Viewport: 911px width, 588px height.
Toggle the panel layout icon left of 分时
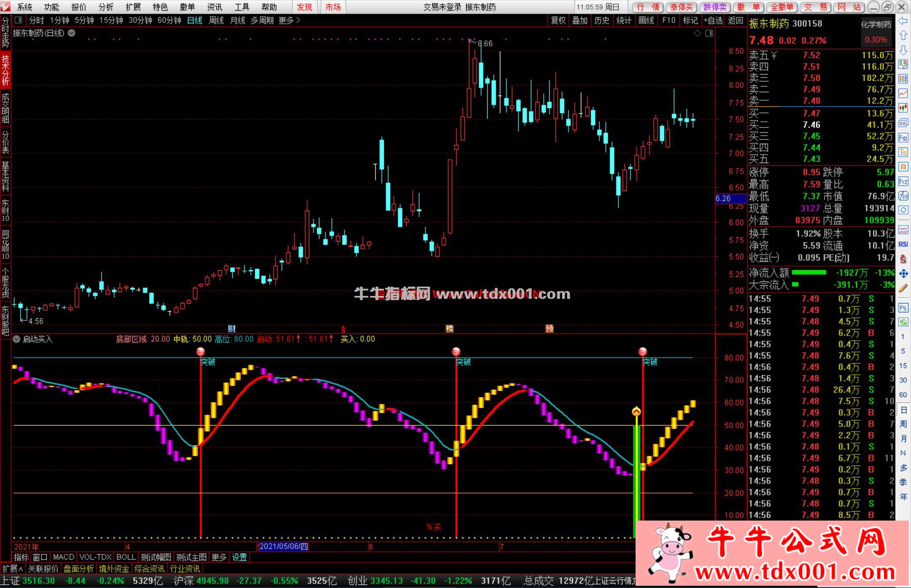18,20
